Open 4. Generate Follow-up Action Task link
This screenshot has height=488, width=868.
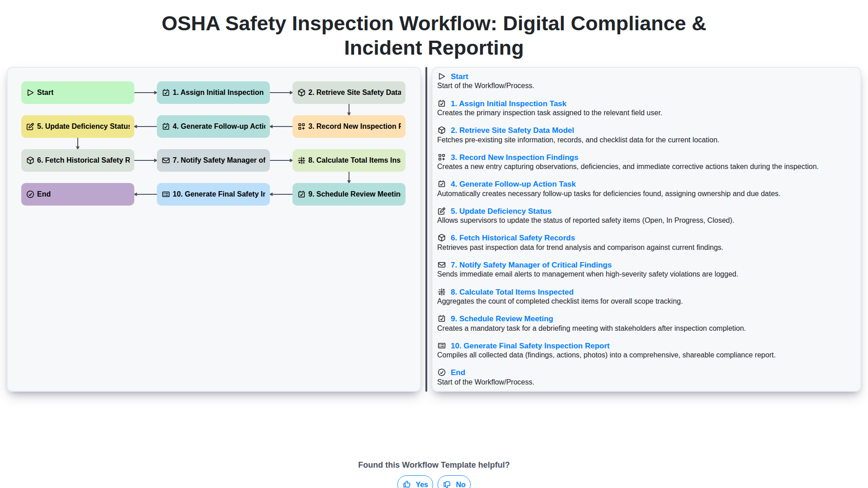point(513,184)
